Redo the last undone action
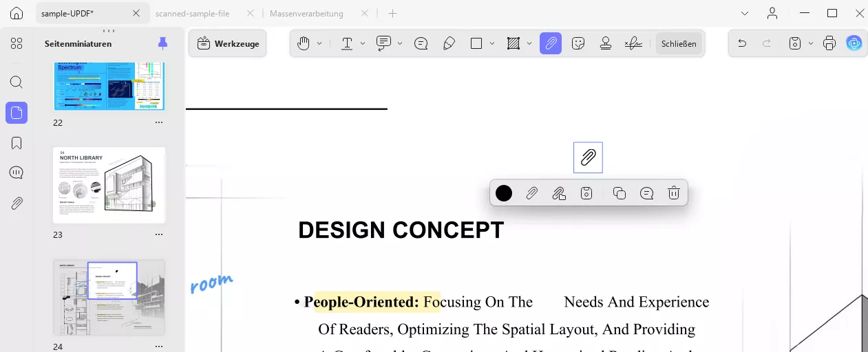868x352 pixels. [x=766, y=43]
